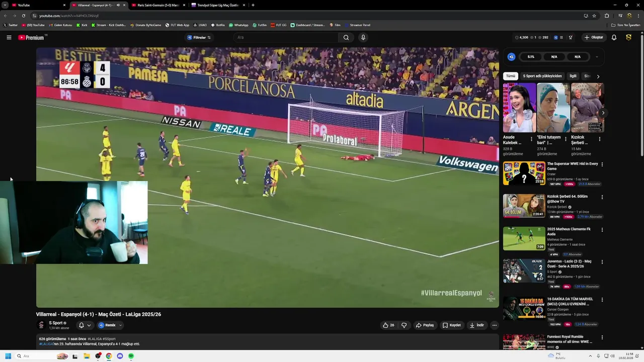Click the S Sport channel name
This screenshot has width=644, height=362.
[56, 323]
